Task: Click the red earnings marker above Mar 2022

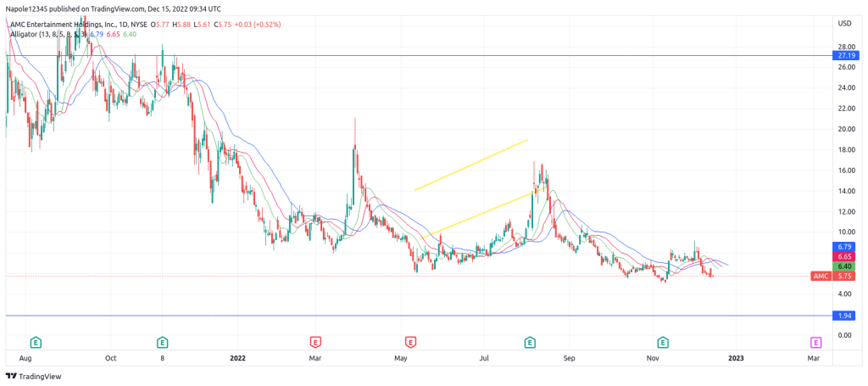Action: tap(316, 342)
